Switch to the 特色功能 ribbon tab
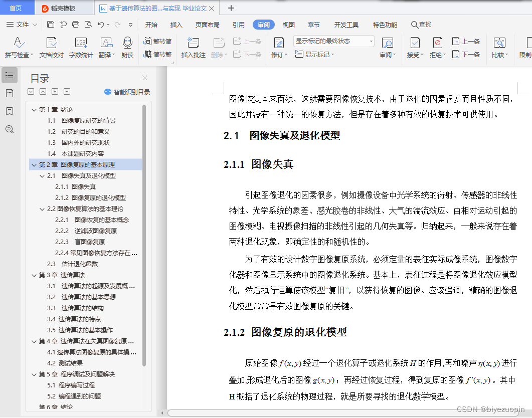The width and height of the screenshot is (532, 418). tap(385, 25)
